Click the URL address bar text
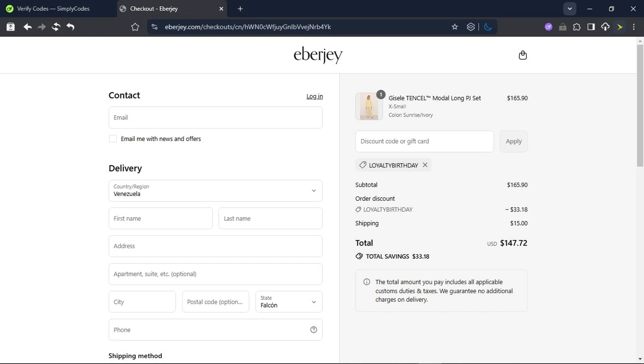The image size is (644, 364). (248, 27)
